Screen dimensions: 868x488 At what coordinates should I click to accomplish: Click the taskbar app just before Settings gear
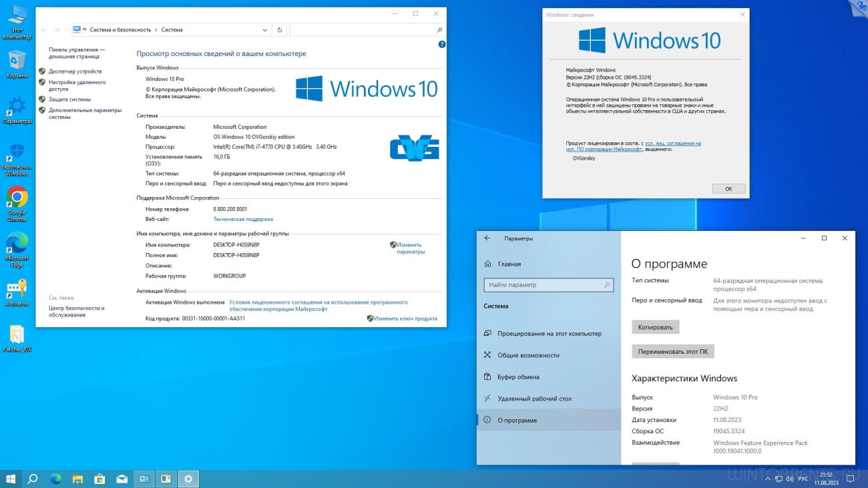[166, 479]
